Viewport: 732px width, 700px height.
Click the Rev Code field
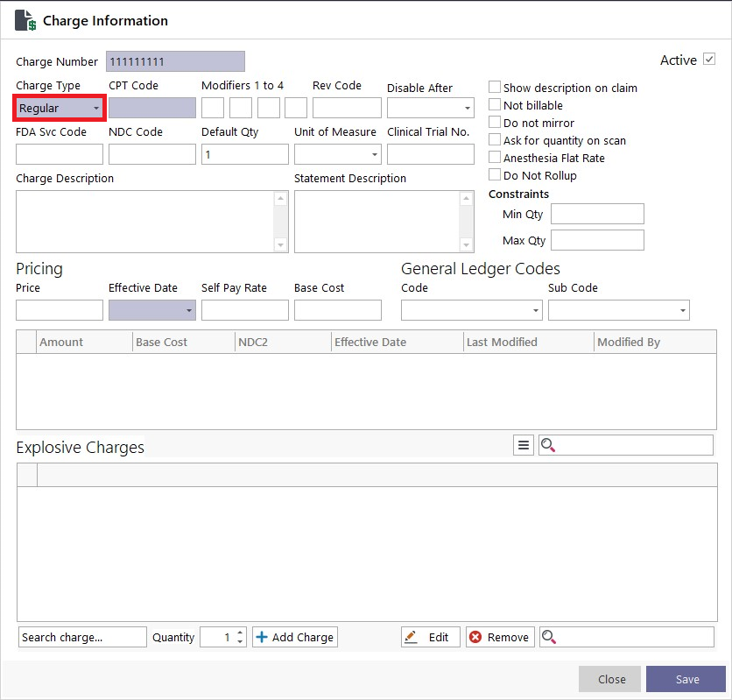pos(347,108)
